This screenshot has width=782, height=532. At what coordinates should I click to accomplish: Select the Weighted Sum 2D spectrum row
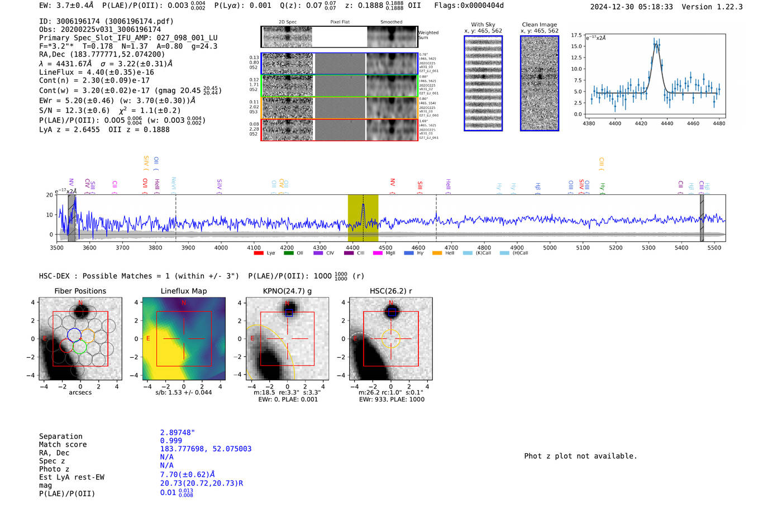(x=339, y=37)
